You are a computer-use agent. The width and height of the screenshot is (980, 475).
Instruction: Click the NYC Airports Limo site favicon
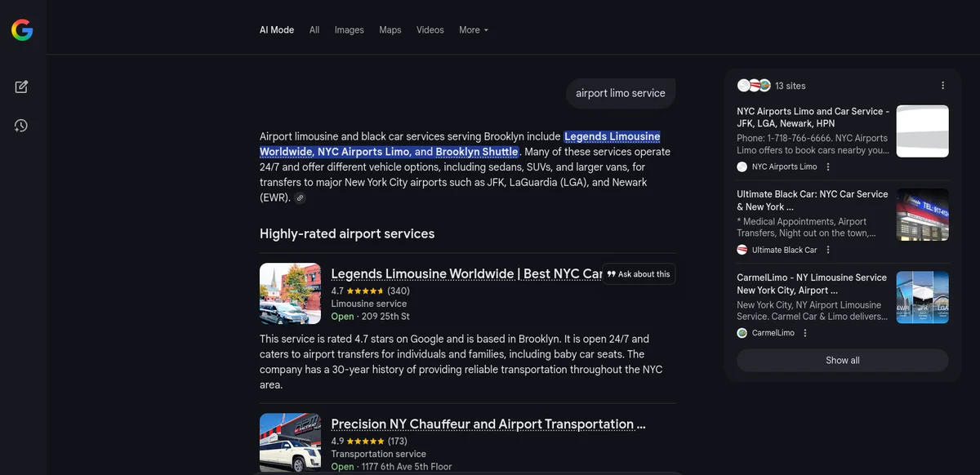[742, 166]
